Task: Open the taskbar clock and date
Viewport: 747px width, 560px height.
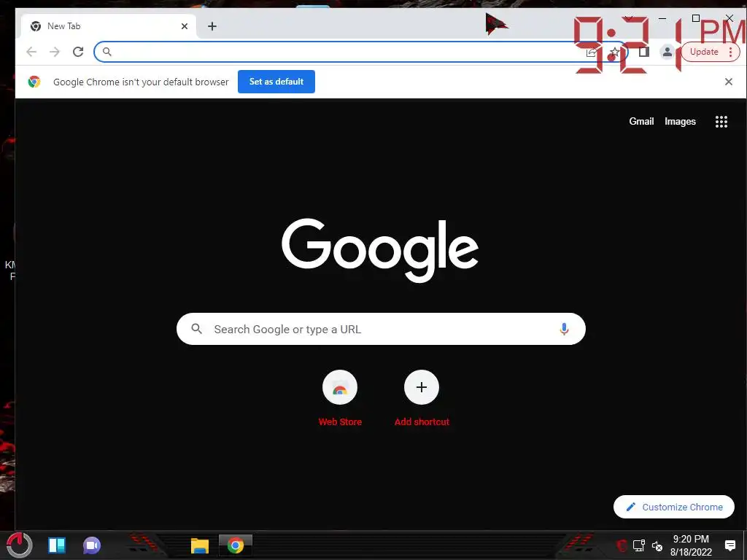Action: [x=691, y=545]
